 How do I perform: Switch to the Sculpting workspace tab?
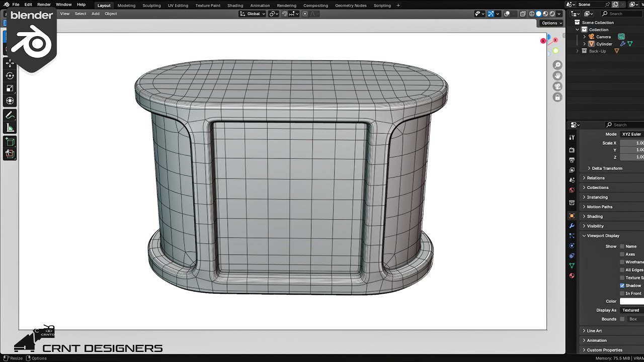tap(151, 6)
